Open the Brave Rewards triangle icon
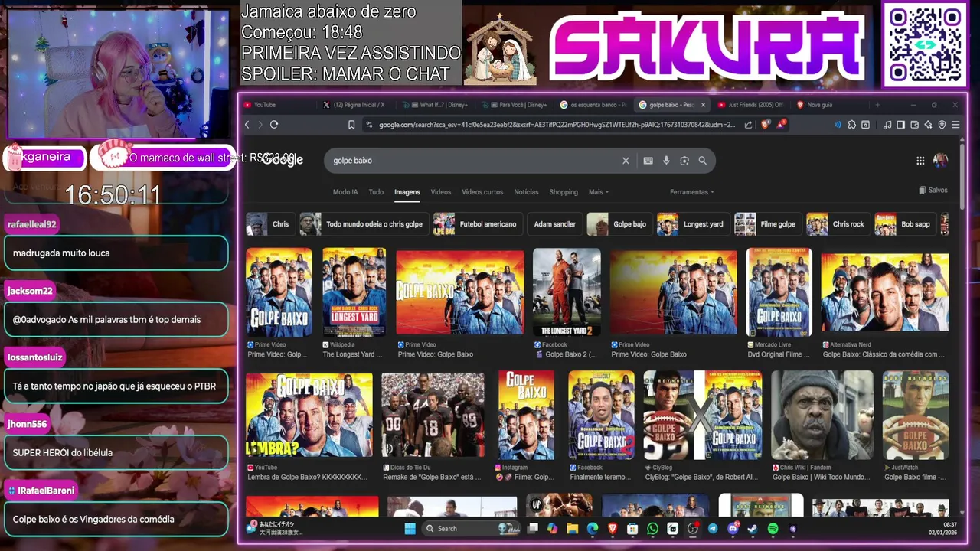The height and width of the screenshot is (551, 980). 782,124
